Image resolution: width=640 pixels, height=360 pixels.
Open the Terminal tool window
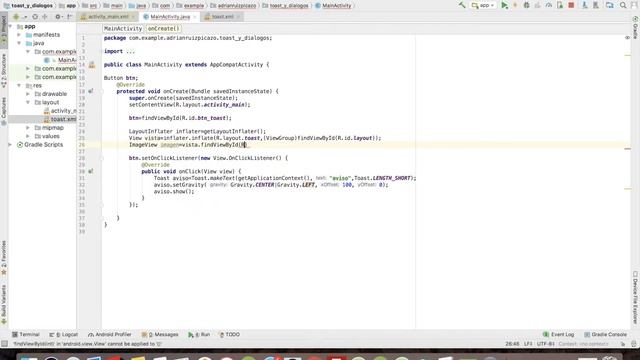[x=26, y=334]
